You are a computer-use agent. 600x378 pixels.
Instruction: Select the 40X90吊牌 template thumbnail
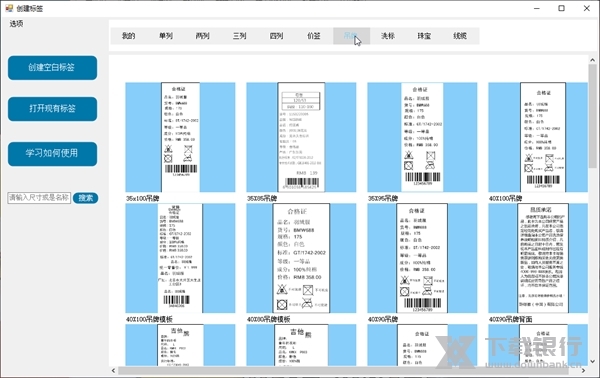tap(422, 258)
